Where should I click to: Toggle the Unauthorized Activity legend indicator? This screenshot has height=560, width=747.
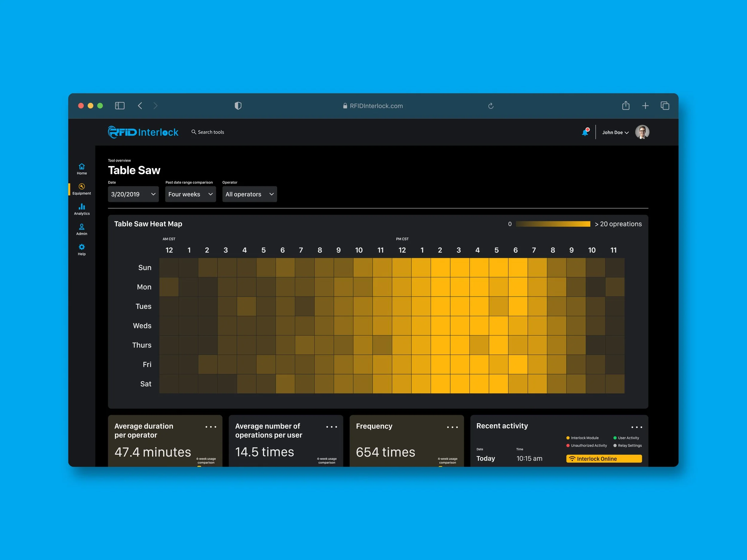click(x=568, y=445)
